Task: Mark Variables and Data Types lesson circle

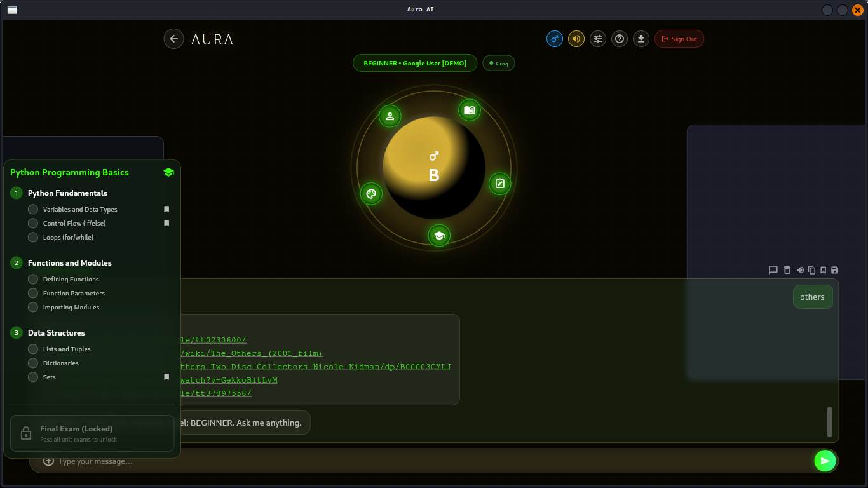Action: tap(33, 209)
